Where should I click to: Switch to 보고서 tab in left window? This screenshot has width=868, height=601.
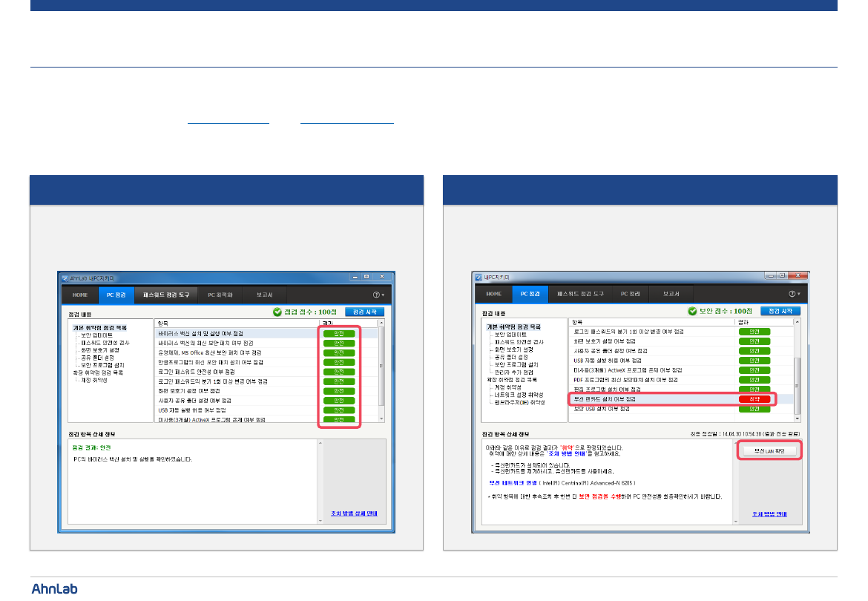pyautogui.click(x=264, y=295)
